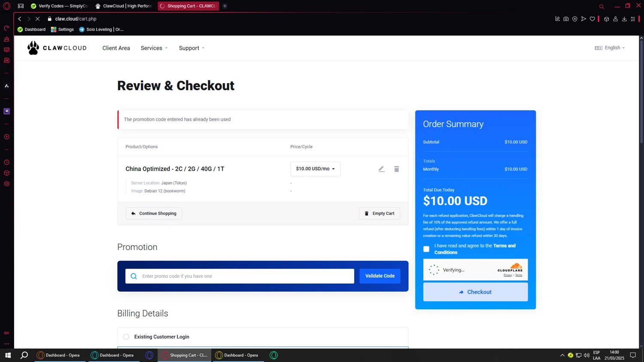
Task: Open Shopping Cart window in taskbar
Action: point(185,355)
